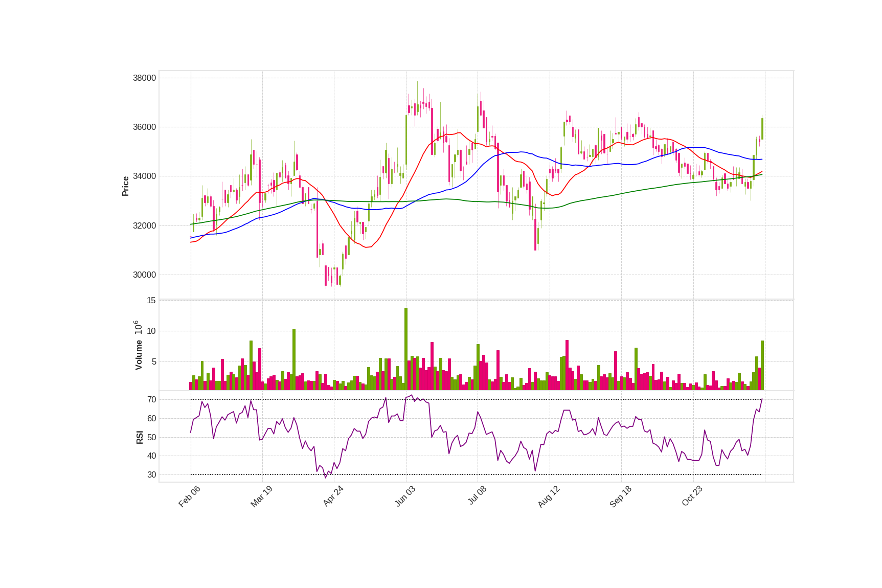Click the Jun 03 date label
Image resolution: width=882 pixels, height=588 pixels.
[x=405, y=496]
